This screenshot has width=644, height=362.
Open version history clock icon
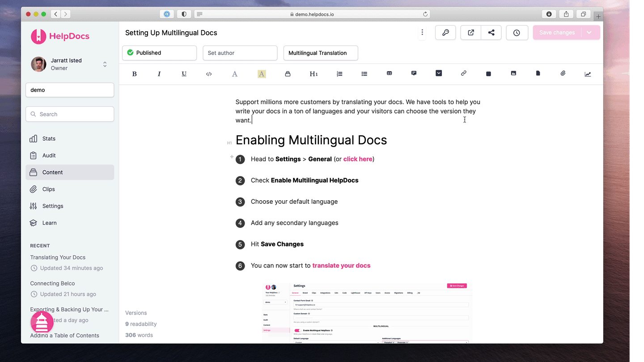tap(517, 33)
